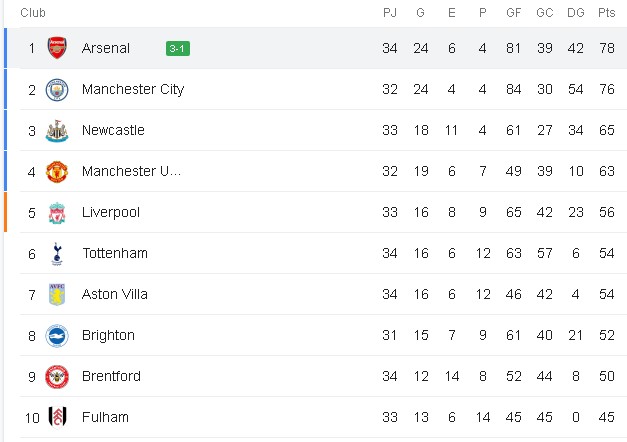Click the Aston Villa club crest
The image size is (627, 442).
[x=57, y=295]
